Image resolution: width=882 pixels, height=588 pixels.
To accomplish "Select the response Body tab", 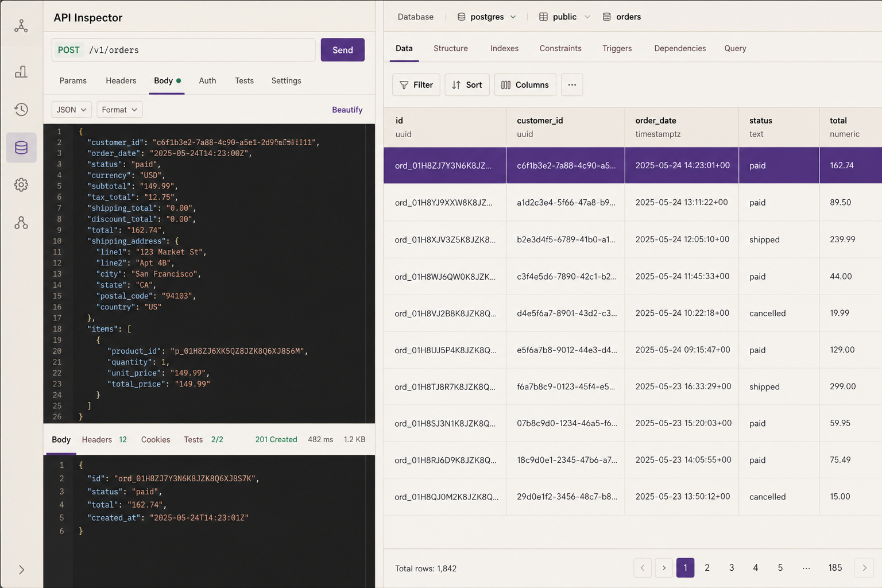I will coord(61,439).
